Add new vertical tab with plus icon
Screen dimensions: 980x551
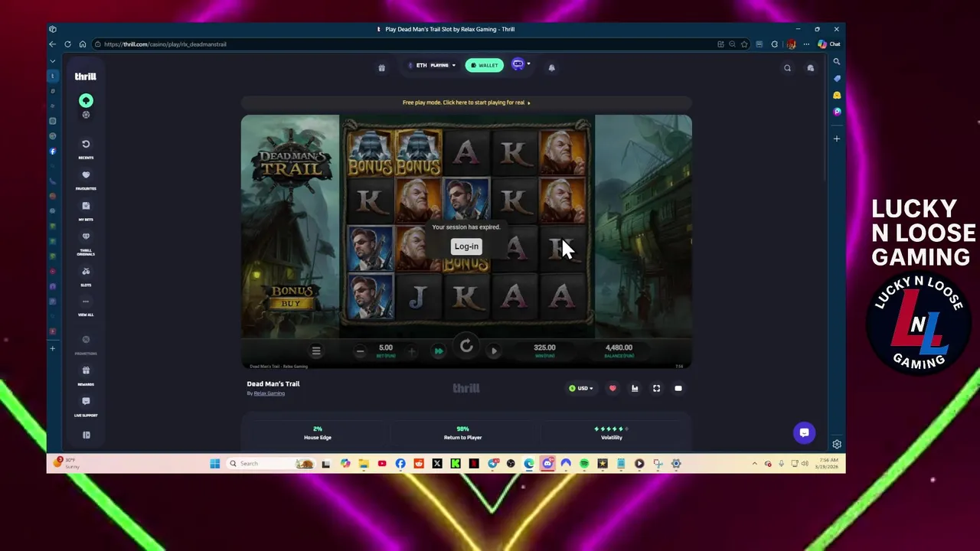[53, 348]
